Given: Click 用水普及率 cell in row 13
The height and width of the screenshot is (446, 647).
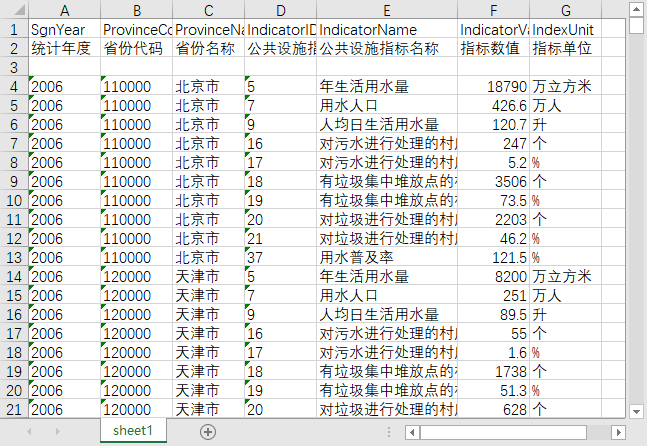Looking at the screenshot, I should click(387, 257).
